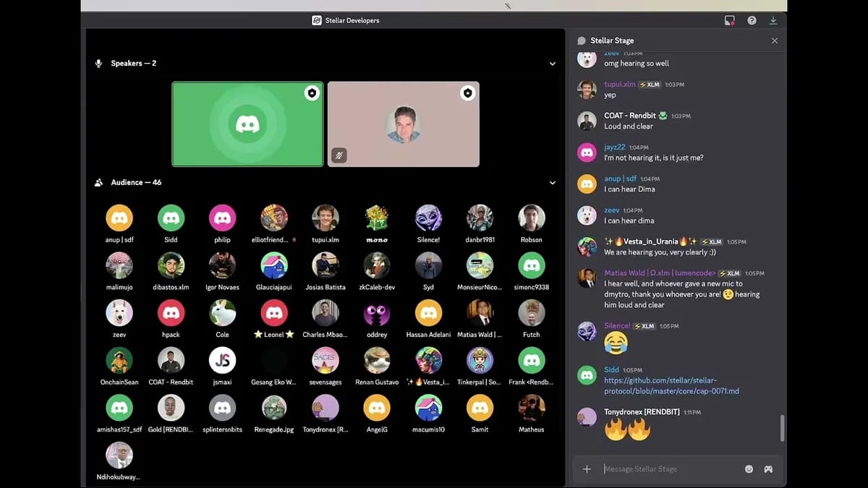Click the game controller icon in message box
This screenshot has height=488, width=868.
click(x=768, y=469)
